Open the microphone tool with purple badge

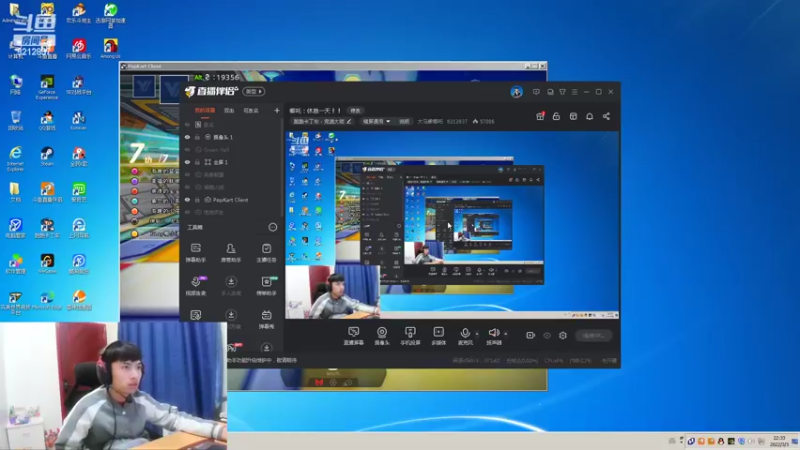[x=195, y=286]
